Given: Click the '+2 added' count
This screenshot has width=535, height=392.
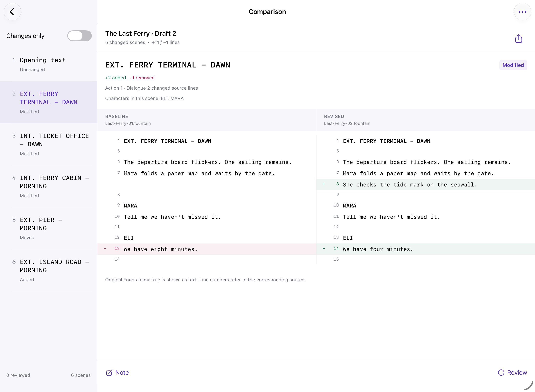Looking at the screenshot, I should coord(115,78).
